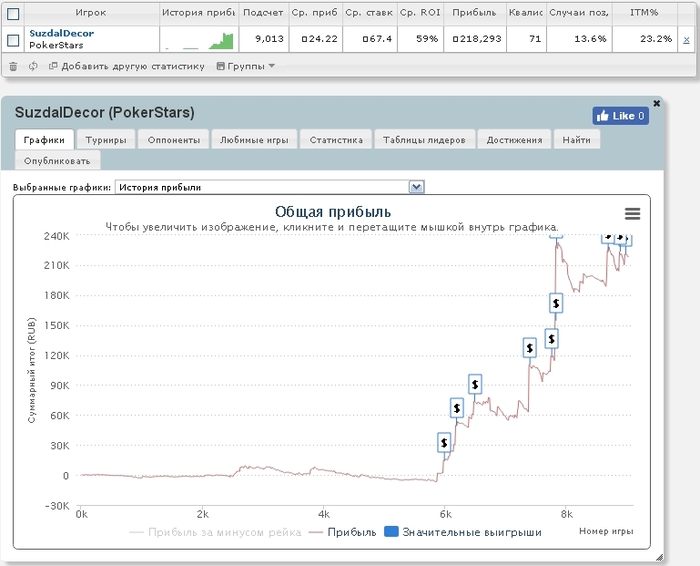Switch to the 'Статистика' tab
The height and width of the screenshot is (566, 700).
point(336,140)
